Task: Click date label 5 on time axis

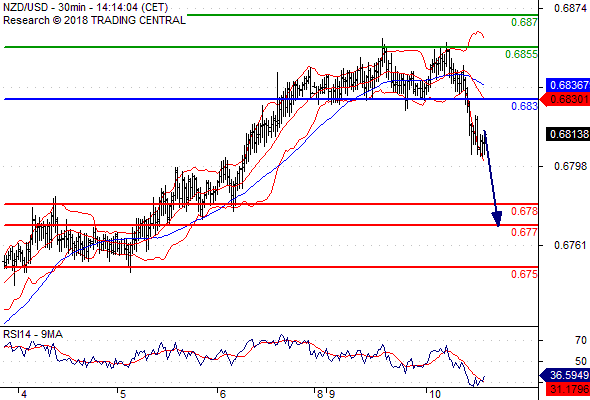Action: tap(123, 394)
